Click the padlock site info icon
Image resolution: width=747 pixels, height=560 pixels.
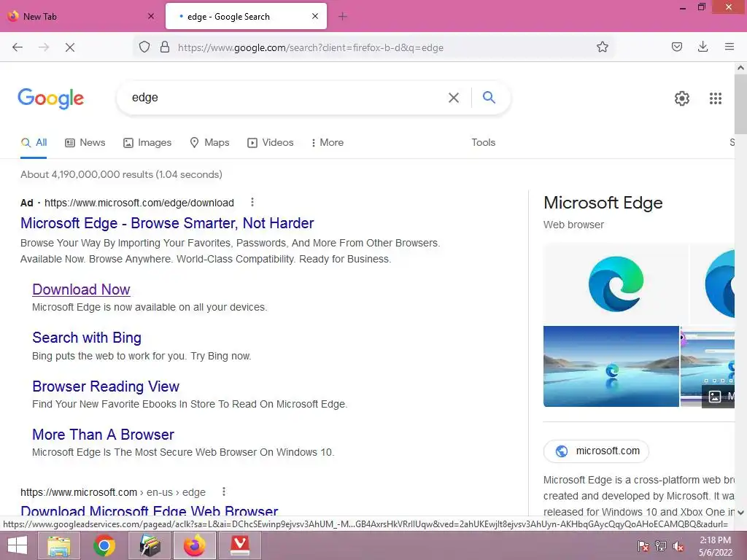tap(165, 47)
